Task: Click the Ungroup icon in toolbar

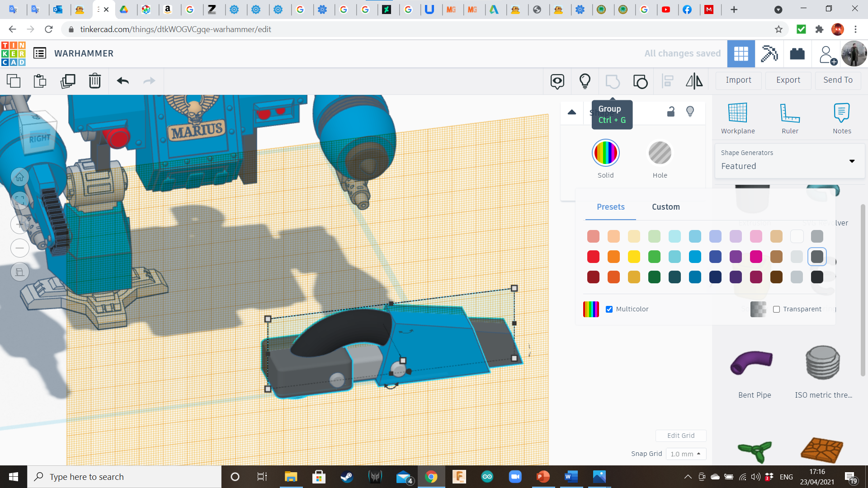Action: [x=640, y=81]
